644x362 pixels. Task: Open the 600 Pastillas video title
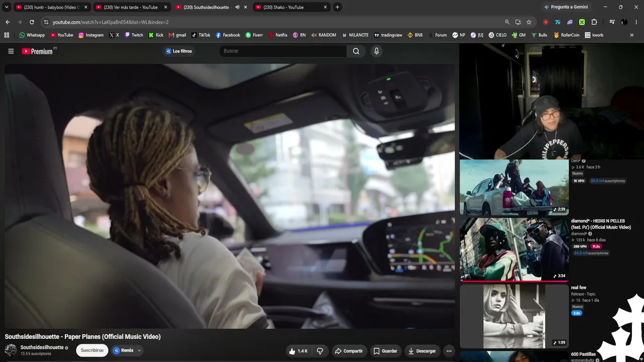(583, 354)
